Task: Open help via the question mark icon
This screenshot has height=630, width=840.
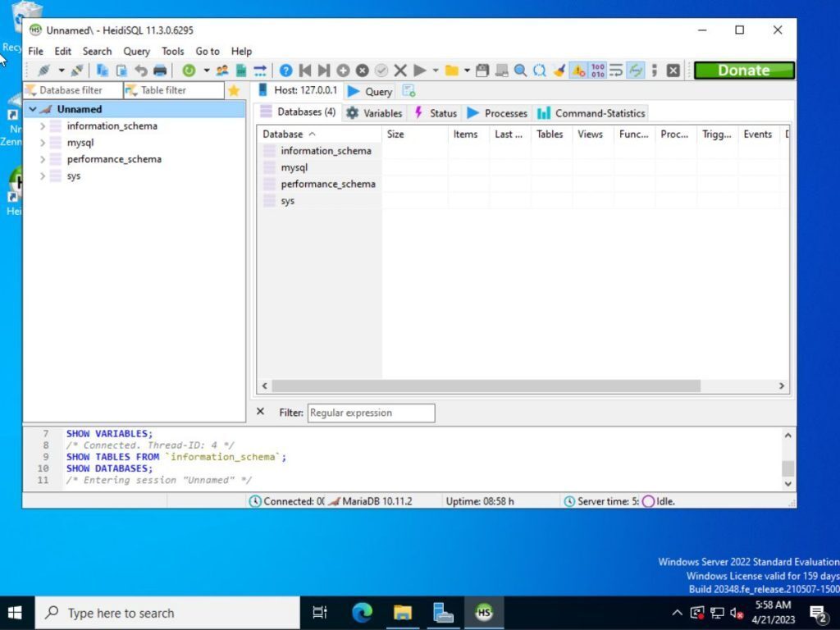Action: pos(285,71)
